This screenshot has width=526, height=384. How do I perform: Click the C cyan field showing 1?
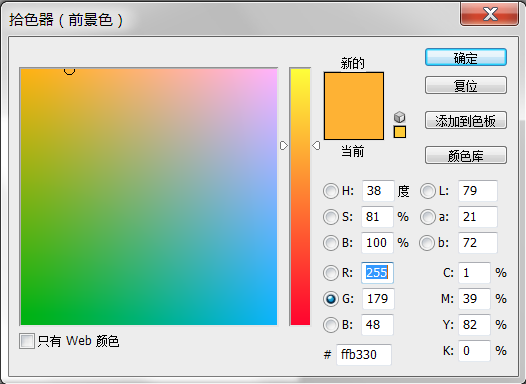click(x=474, y=273)
